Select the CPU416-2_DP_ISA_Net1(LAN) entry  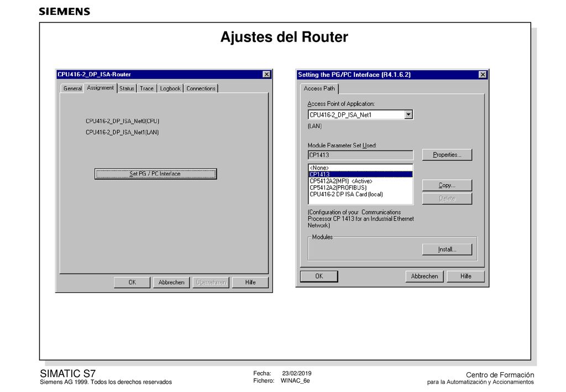[x=122, y=133]
